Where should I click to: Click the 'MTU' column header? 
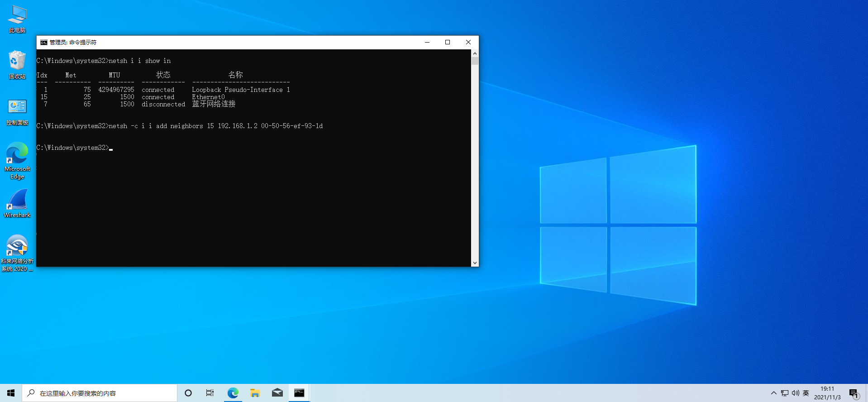click(114, 75)
